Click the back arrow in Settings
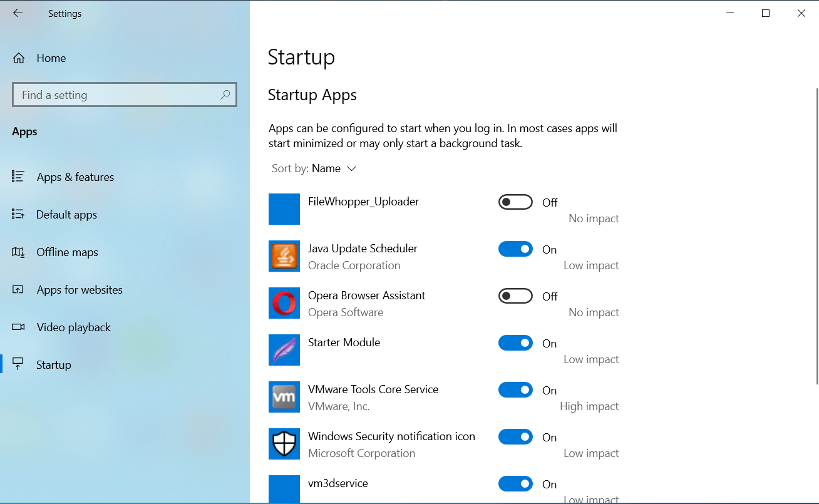 pyautogui.click(x=18, y=13)
